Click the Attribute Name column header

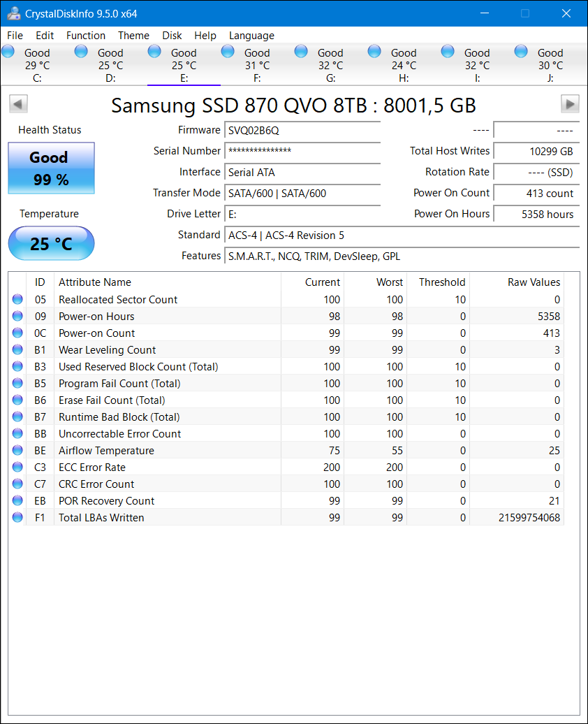pyautogui.click(x=168, y=282)
